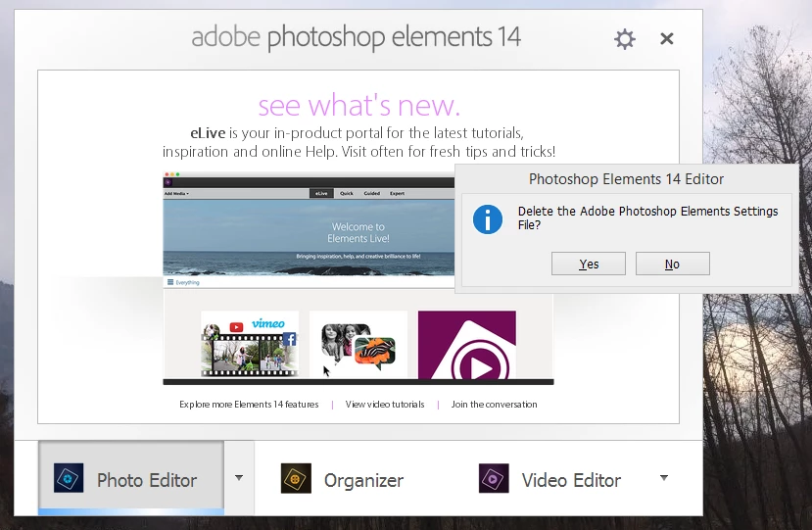
Task: Open Explore more Elements 14 features link
Action: point(249,404)
